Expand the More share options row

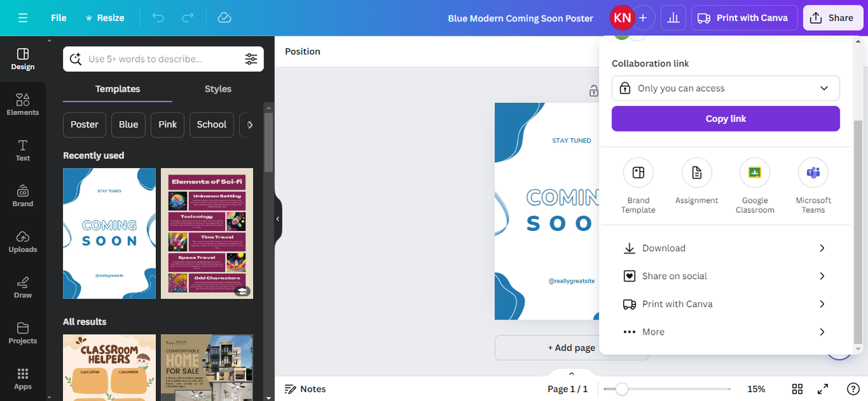click(x=726, y=332)
